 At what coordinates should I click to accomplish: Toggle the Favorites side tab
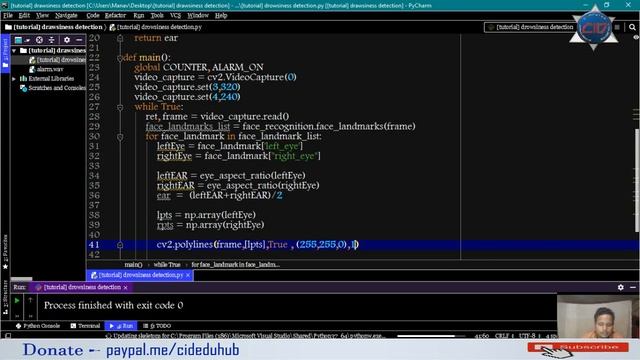[x=5, y=252]
